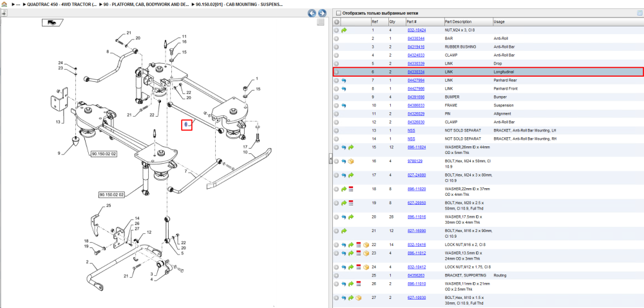Click the Qty column header
644x308 pixels.
pyautogui.click(x=392, y=22)
